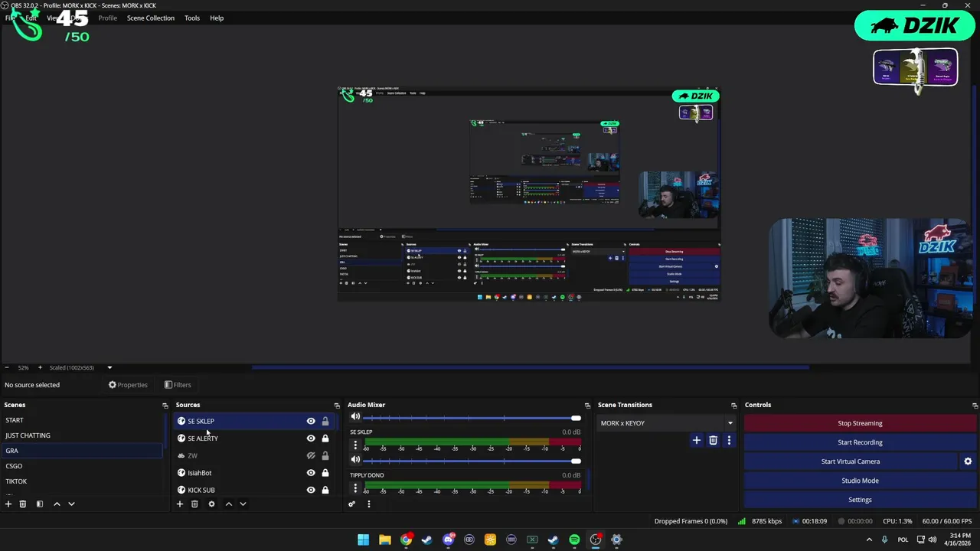
Task: Open Settings from the Controls panel
Action: (x=860, y=500)
